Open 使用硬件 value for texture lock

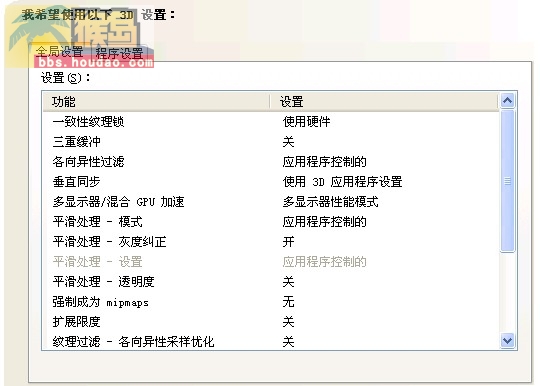click(x=307, y=122)
